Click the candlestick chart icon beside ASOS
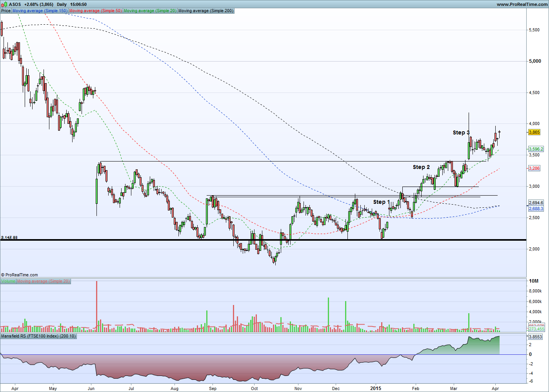The image size is (549, 392). [x=4, y=4]
